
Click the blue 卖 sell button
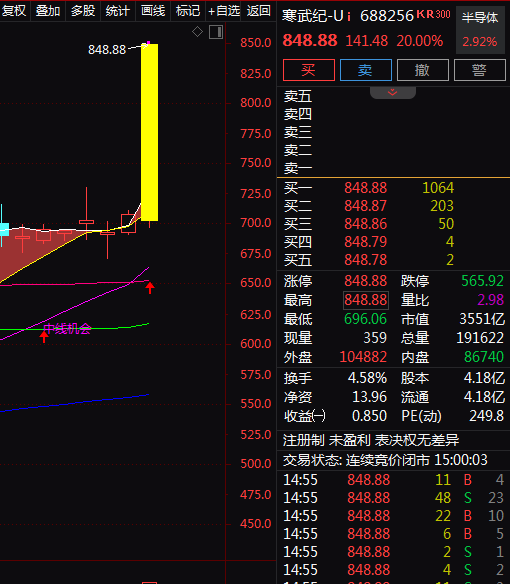pos(366,70)
